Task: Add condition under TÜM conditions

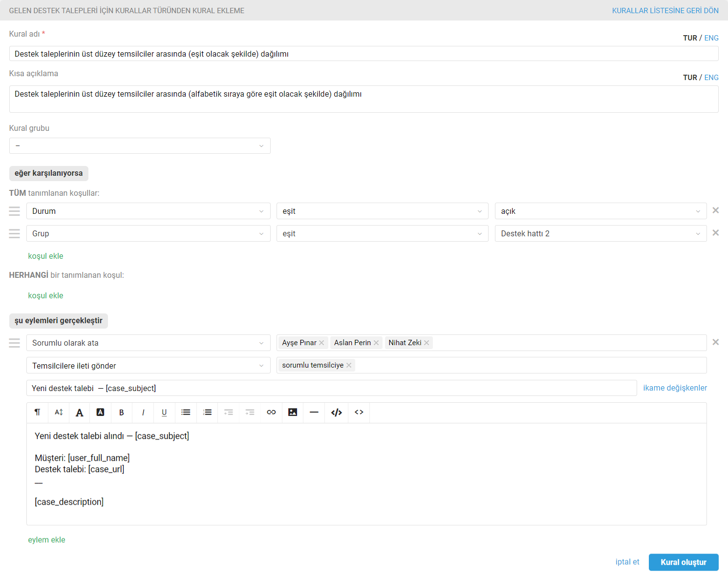Action: click(x=45, y=256)
